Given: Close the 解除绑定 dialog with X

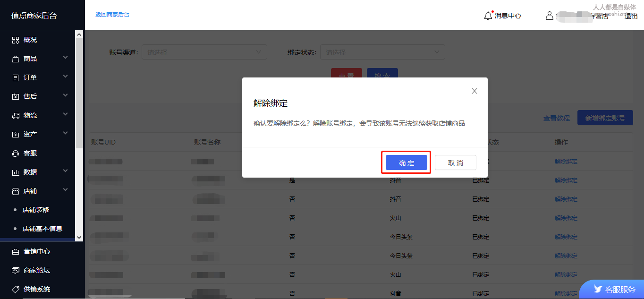Looking at the screenshot, I should pos(475,91).
